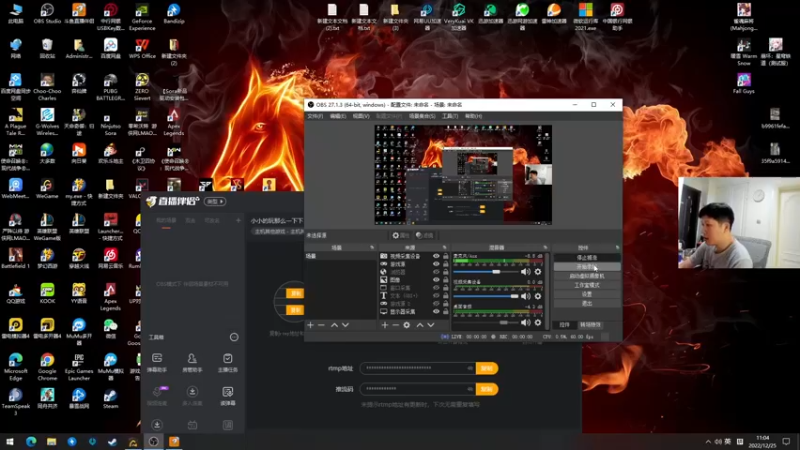
Task: Hide the 显示器采集 source eye icon
Action: pyautogui.click(x=436, y=312)
